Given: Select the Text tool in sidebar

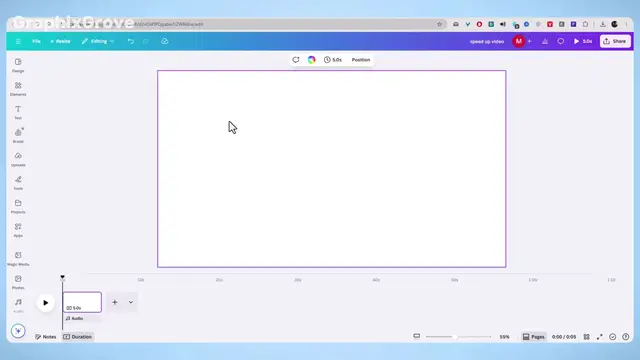Looking at the screenshot, I should click(18, 113).
